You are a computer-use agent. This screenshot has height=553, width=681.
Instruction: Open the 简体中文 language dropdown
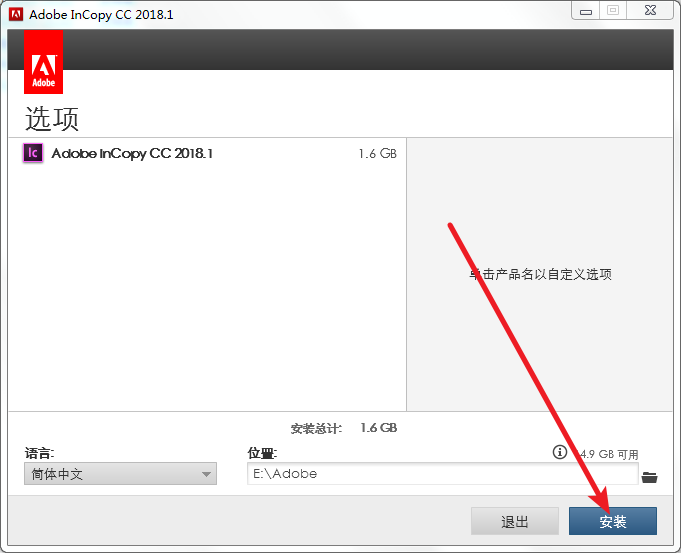[x=120, y=474]
